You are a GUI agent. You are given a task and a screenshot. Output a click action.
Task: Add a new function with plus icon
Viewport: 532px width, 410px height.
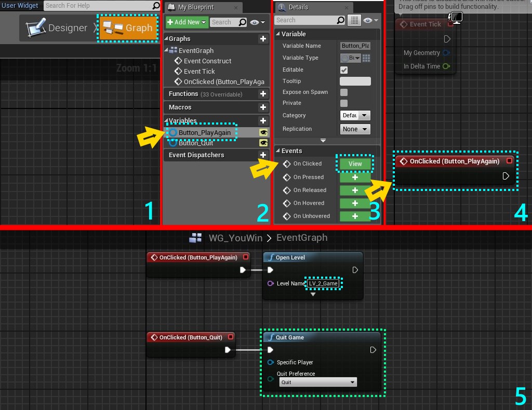[x=263, y=94]
